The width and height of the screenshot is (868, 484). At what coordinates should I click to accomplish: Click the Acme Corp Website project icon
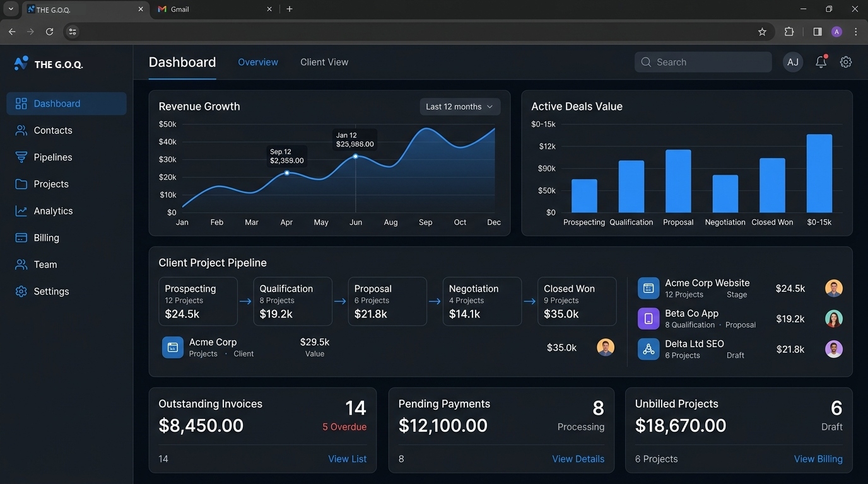(x=648, y=288)
